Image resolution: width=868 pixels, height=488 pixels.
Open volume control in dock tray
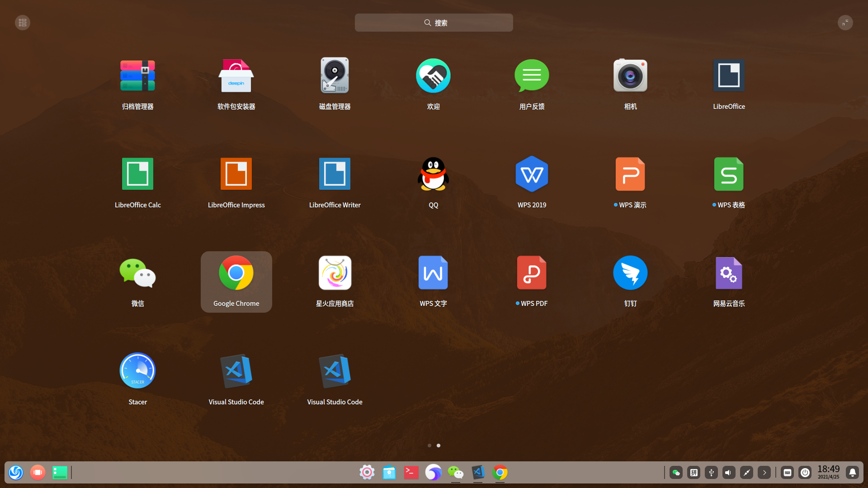tap(728, 473)
